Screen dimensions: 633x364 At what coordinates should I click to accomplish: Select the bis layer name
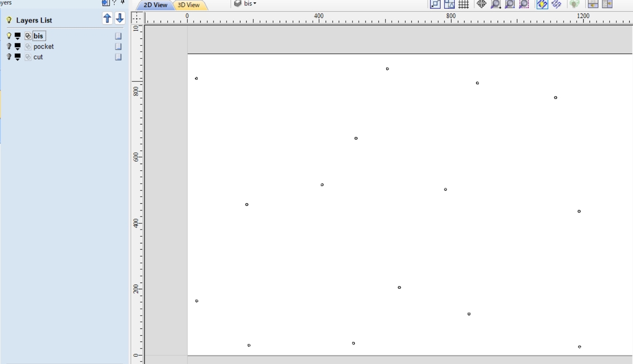(38, 36)
